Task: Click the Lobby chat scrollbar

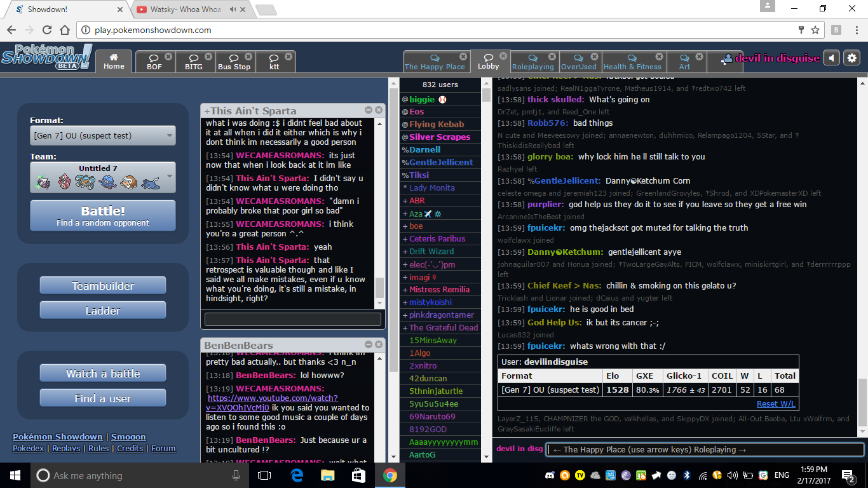Action: (862, 402)
